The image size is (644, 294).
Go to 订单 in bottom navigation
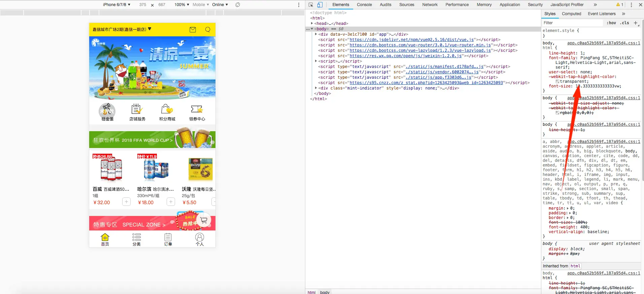(x=168, y=240)
